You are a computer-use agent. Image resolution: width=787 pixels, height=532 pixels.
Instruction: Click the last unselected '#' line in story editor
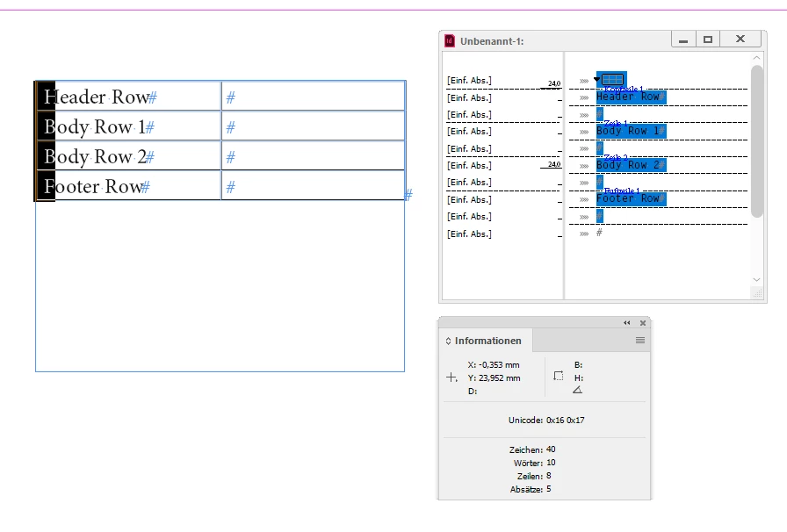pyautogui.click(x=599, y=233)
